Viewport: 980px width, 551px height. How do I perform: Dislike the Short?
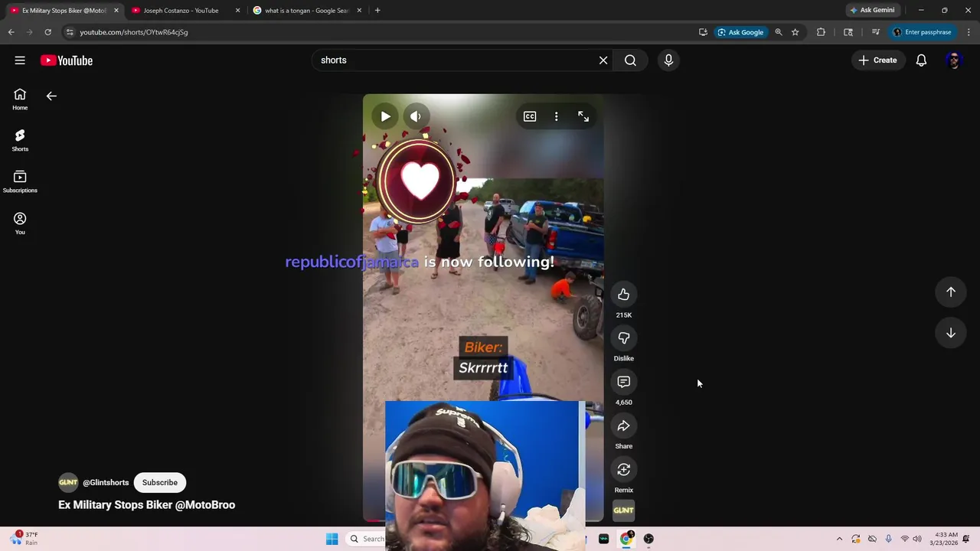coord(624,338)
